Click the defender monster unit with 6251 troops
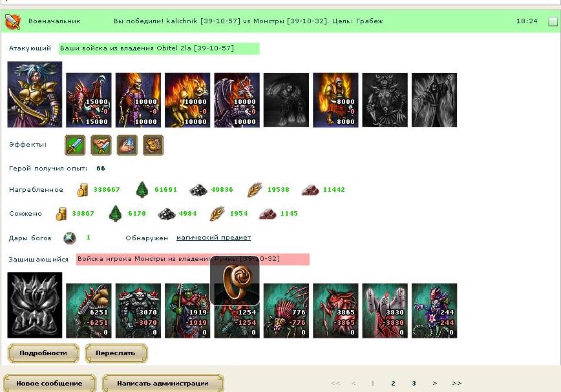 pos(89,311)
